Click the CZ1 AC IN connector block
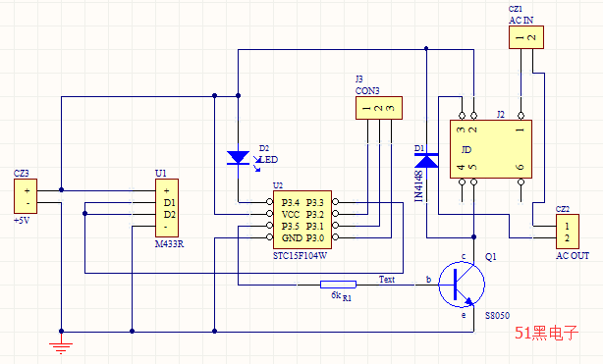This screenshot has width=603, height=364. [526, 37]
